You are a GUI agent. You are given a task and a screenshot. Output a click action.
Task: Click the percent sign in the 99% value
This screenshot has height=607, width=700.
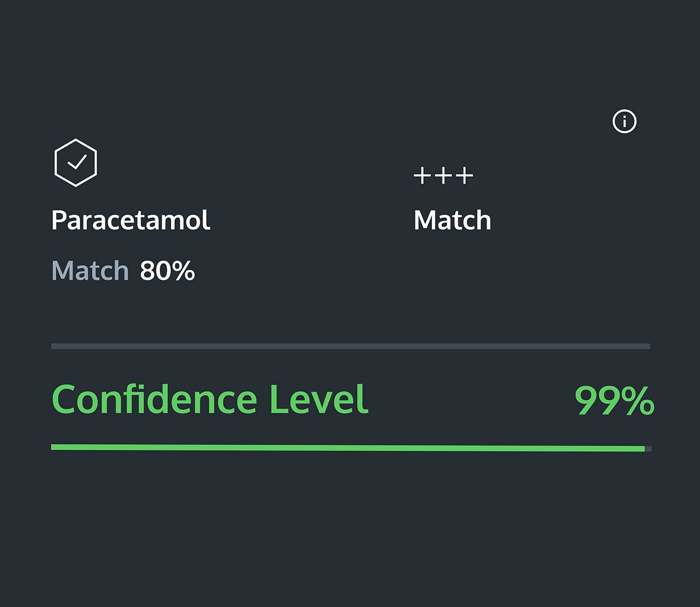tap(637, 401)
